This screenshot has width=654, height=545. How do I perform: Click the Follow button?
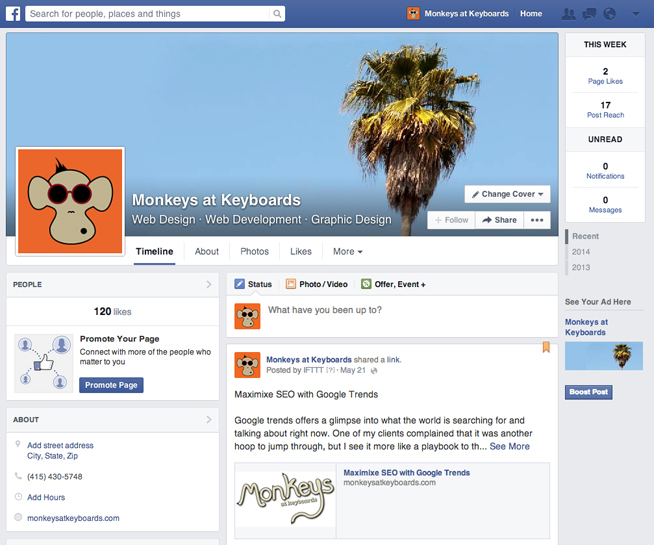451,220
